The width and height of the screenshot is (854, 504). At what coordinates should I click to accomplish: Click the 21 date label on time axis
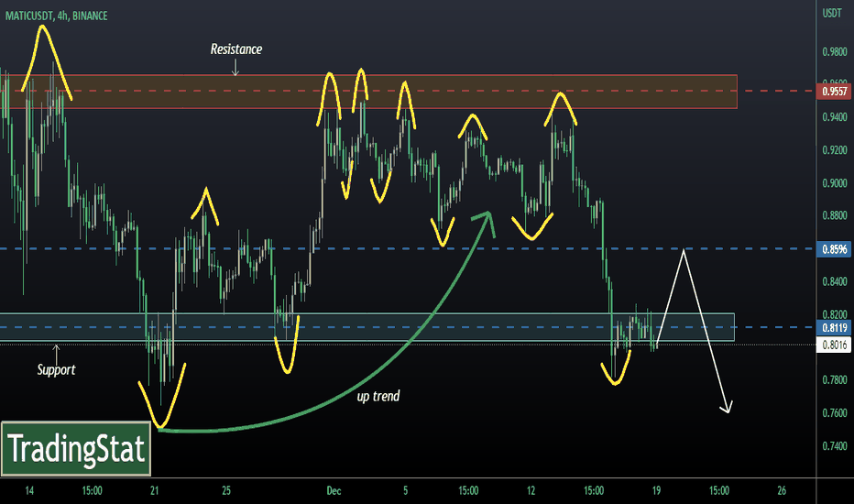click(x=155, y=490)
